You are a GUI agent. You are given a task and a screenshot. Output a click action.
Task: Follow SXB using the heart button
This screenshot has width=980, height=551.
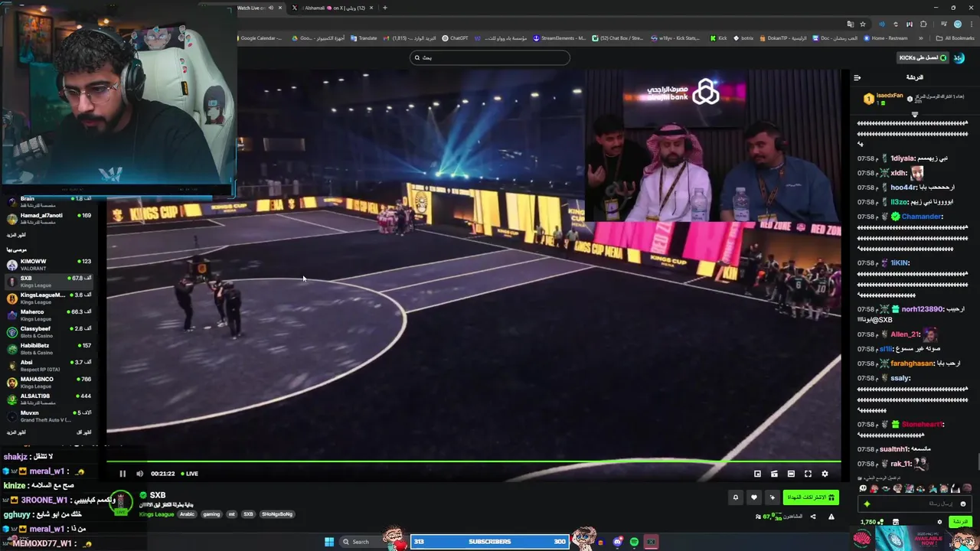point(753,497)
